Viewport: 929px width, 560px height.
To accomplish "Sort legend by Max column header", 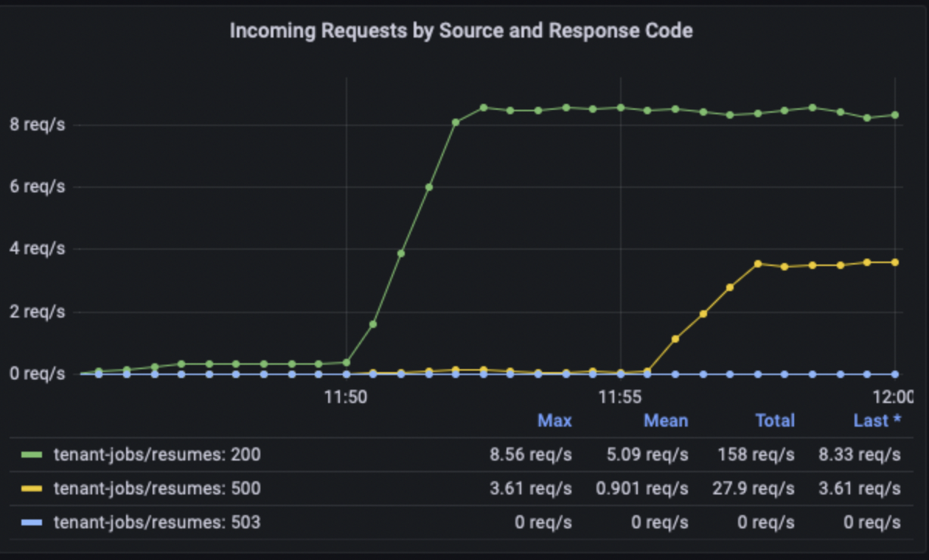I will click(554, 421).
